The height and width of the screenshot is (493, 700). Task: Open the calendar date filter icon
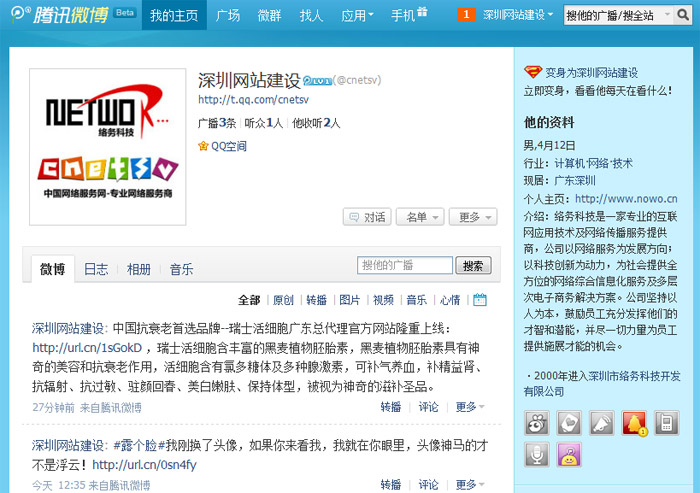(x=479, y=300)
